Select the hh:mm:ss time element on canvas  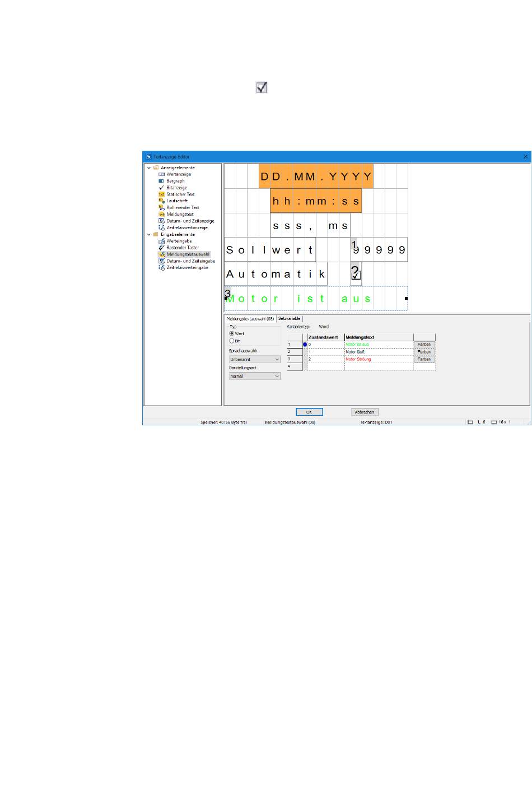(316, 201)
